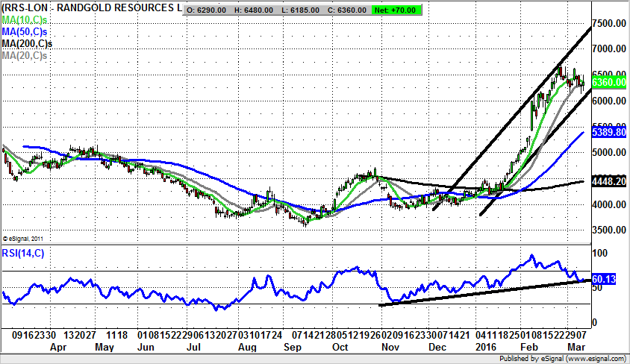Select the MA(50,C) blue indicator label
Screen dimensions: 630x364
[x=24, y=33]
